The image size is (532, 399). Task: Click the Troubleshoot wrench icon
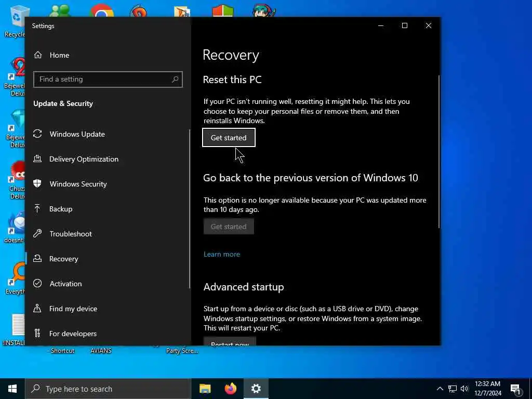(37, 233)
